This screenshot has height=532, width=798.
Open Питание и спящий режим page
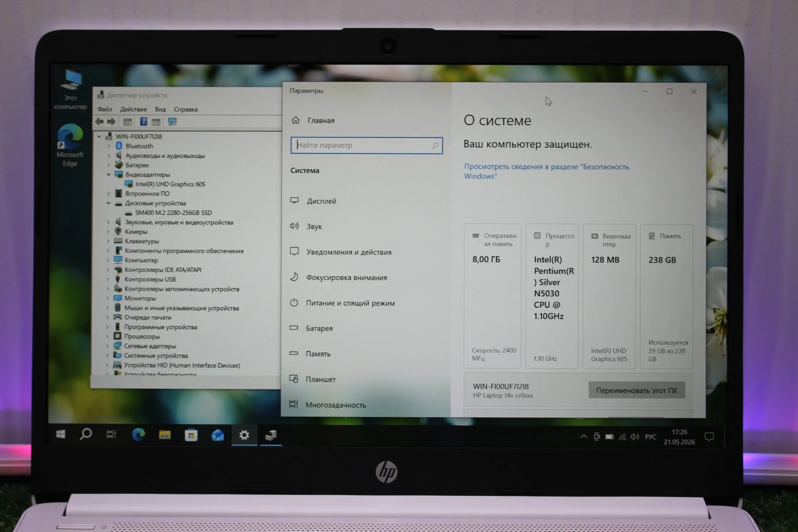[350, 303]
